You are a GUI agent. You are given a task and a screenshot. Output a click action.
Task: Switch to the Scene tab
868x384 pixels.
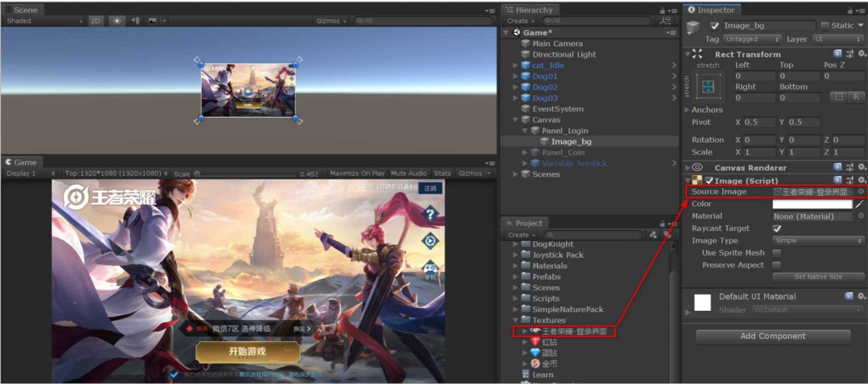pyautogui.click(x=22, y=10)
